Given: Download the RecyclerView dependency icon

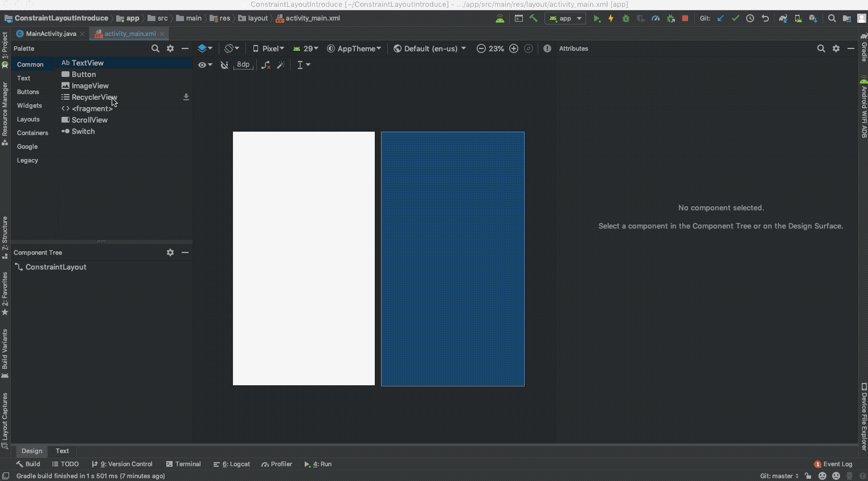Looking at the screenshot, I should point(186,97).
